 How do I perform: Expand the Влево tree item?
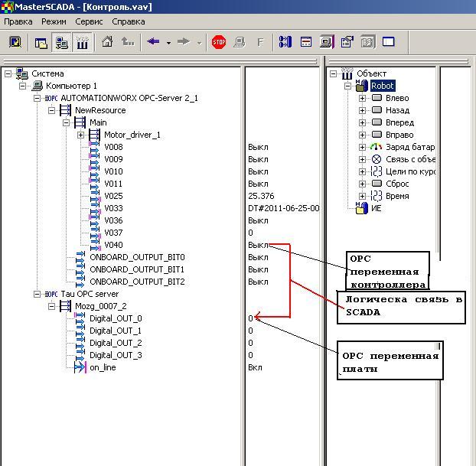point(362,99)
